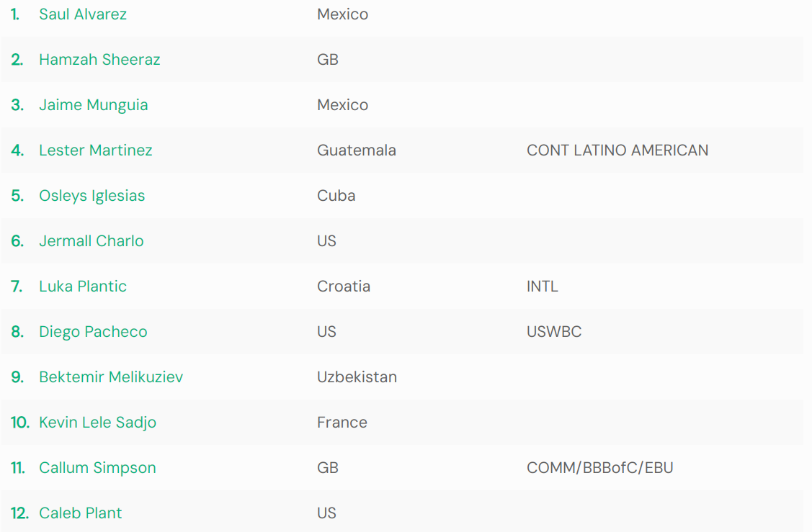Open Saul Alvarez's boxer profile link
The height and width of the screenshot is (532, 812).
click(83, 14)
